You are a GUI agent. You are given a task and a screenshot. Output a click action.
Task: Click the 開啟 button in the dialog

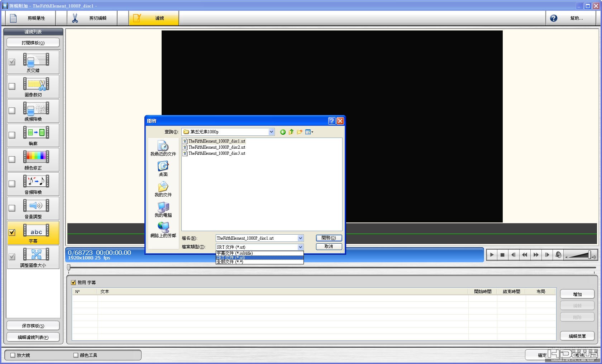coord(329,238)
